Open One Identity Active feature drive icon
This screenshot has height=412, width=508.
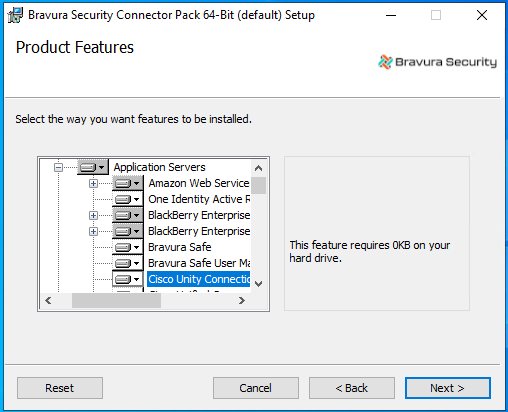click(x=128, y=199)
